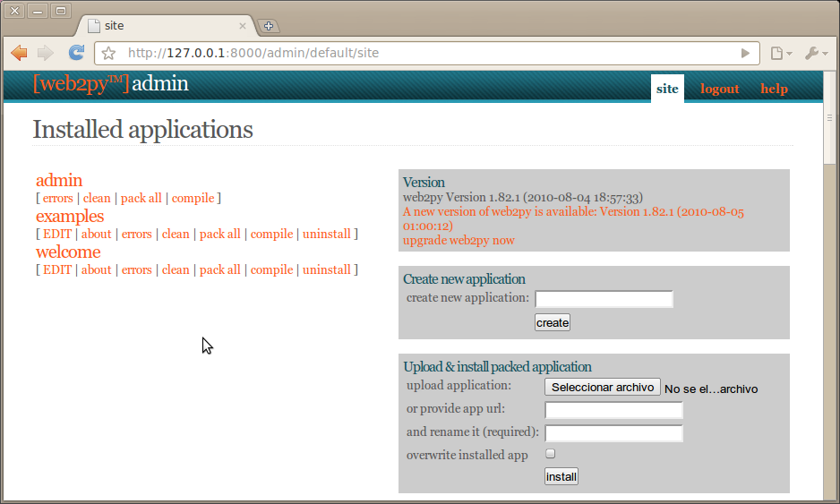The height and width of the screenshot is (504, 840).
Task: View 'errors' for the welcome app
Action: (137, 270)
